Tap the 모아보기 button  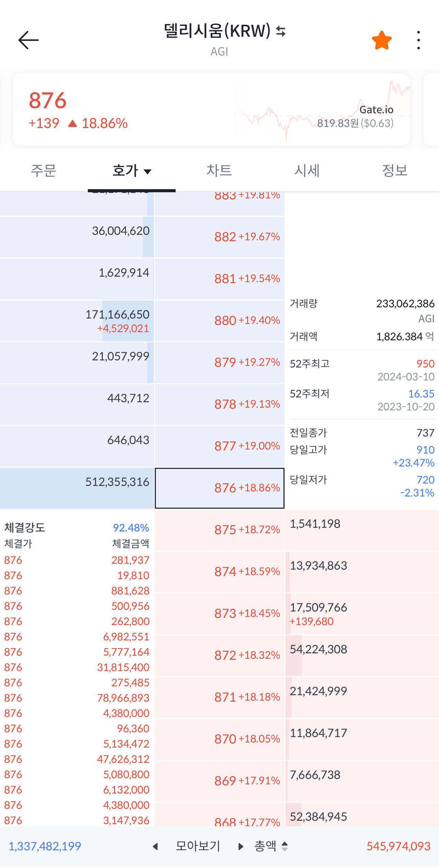point(198,846)
